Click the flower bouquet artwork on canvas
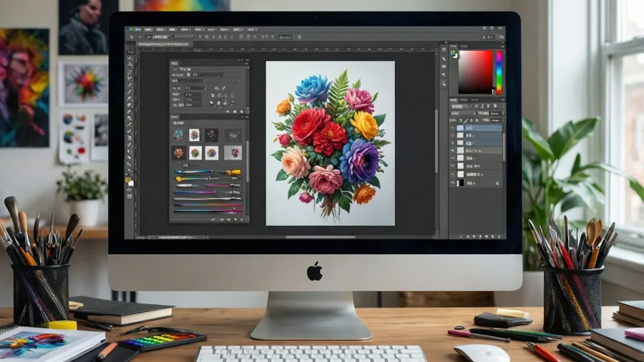644x362 pixels. coord(331,143)
